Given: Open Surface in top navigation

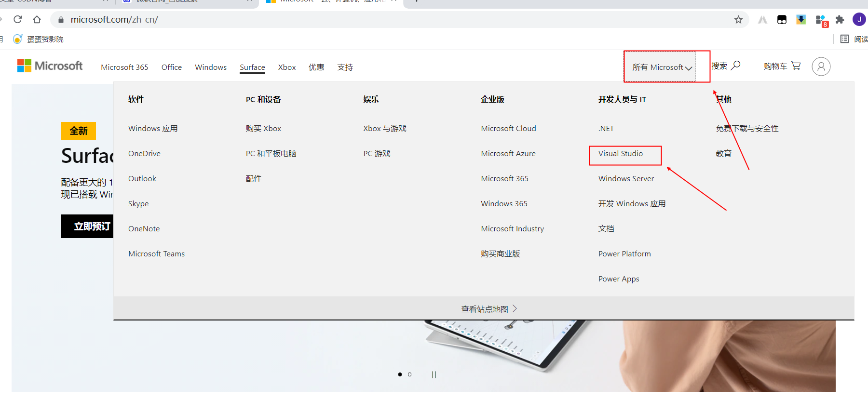Looking at the screenshot, I should pos(252,67).
